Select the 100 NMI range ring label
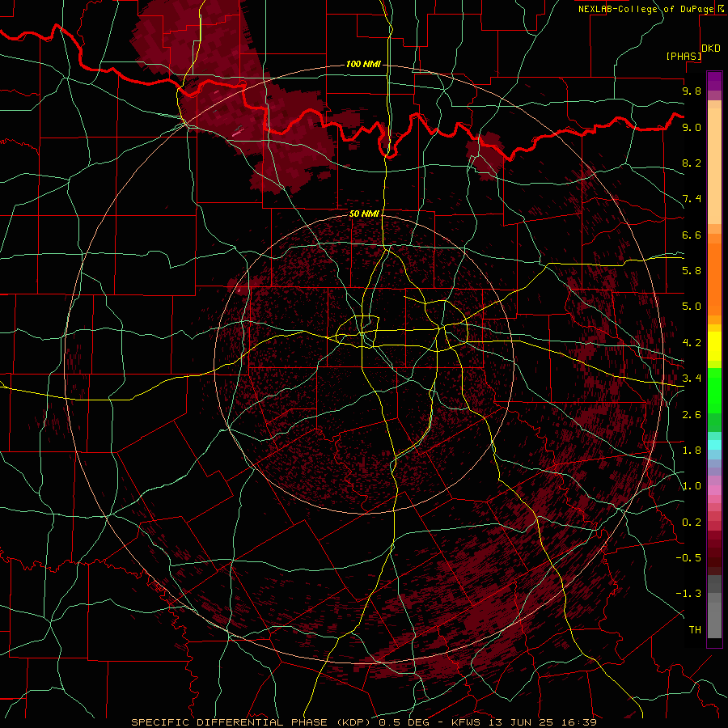This screenshot has height=728, width=728. click(x=363, y=64)
